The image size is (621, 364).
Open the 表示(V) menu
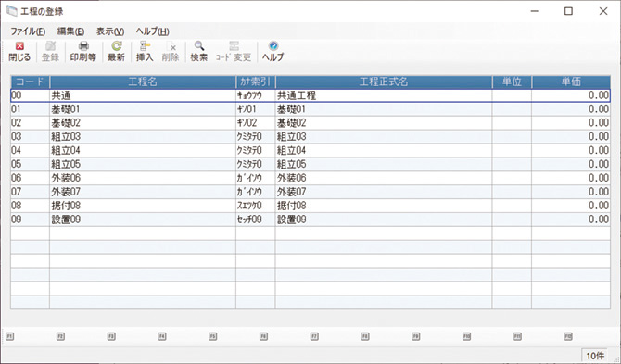(110, 31)
